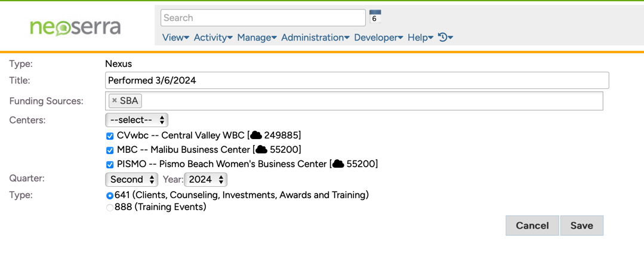Open the Centers select dropdown
Screen dimensions: 644x271
click(137, 120)
